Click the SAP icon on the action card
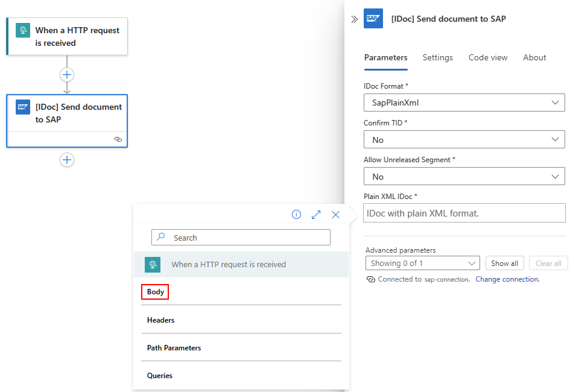 point(23,107)
